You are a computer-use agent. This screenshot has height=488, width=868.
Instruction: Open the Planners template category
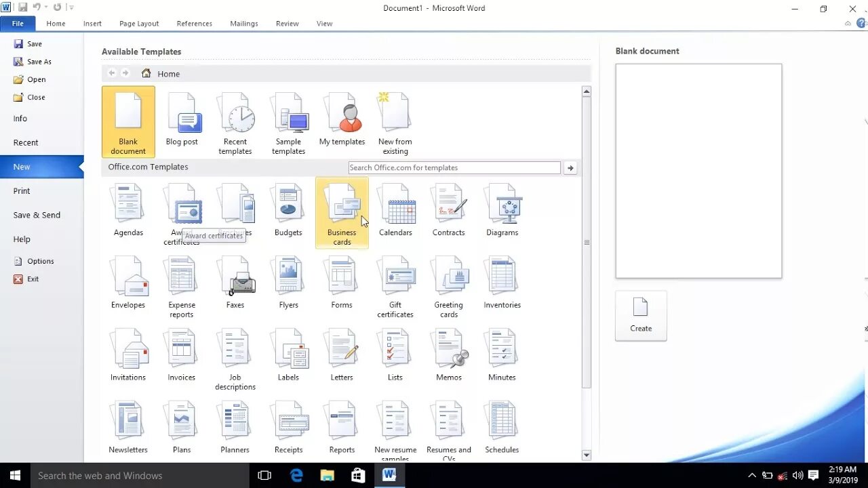pyautogui.click(x=235, y=428)
